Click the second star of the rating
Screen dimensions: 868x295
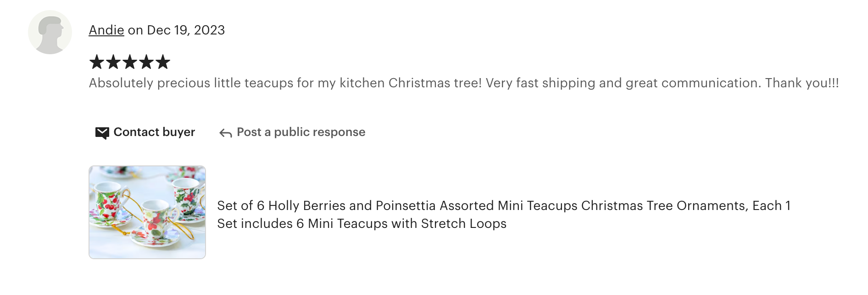click(113, 62)
